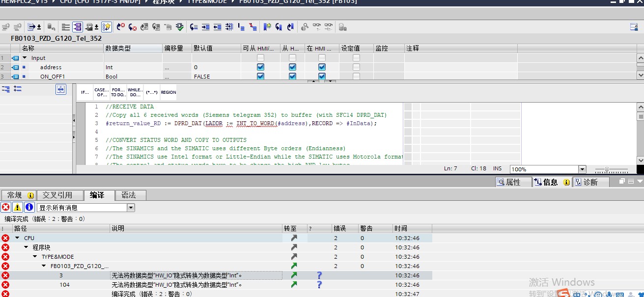Click the information filter icon in compile panel
644x297 pixels.
click(29, 208)
